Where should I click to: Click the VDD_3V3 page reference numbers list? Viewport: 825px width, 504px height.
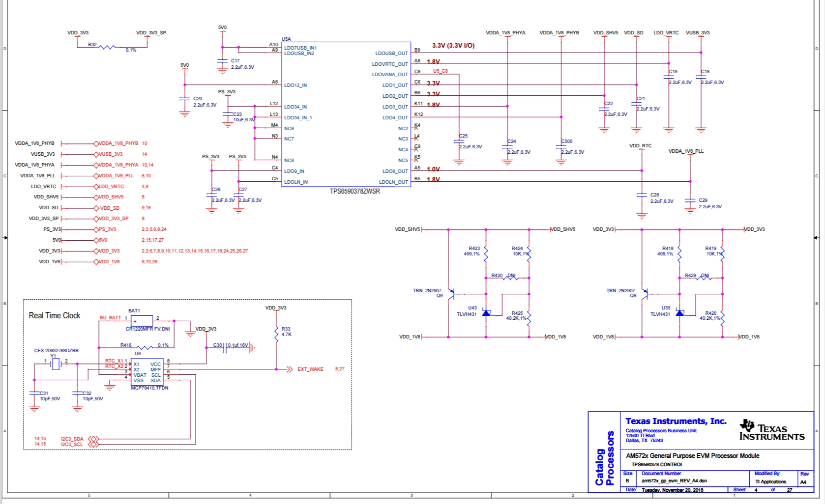pos(195,251)
